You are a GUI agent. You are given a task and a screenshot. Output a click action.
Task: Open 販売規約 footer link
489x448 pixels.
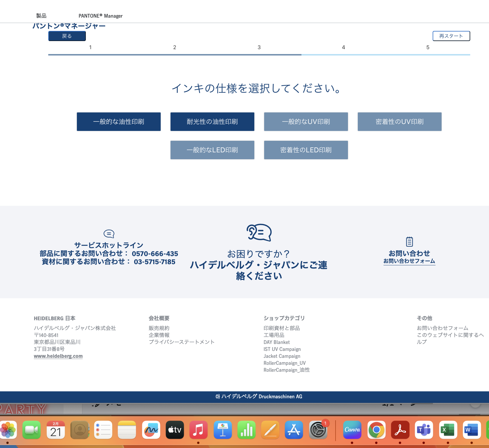[x=159, y=328]
